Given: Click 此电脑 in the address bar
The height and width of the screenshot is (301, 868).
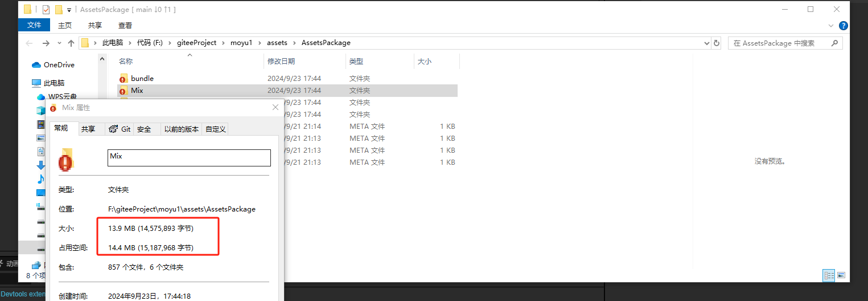Looking at the screenshot, I should pos(113,43).
